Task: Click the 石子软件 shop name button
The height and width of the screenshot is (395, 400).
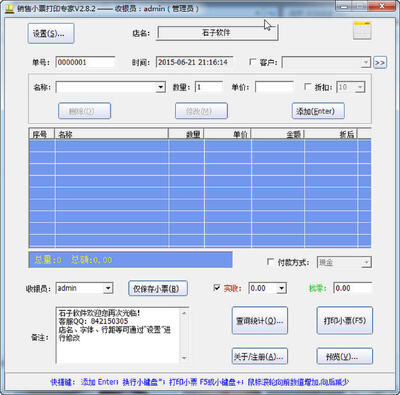Action: (217, 33)
